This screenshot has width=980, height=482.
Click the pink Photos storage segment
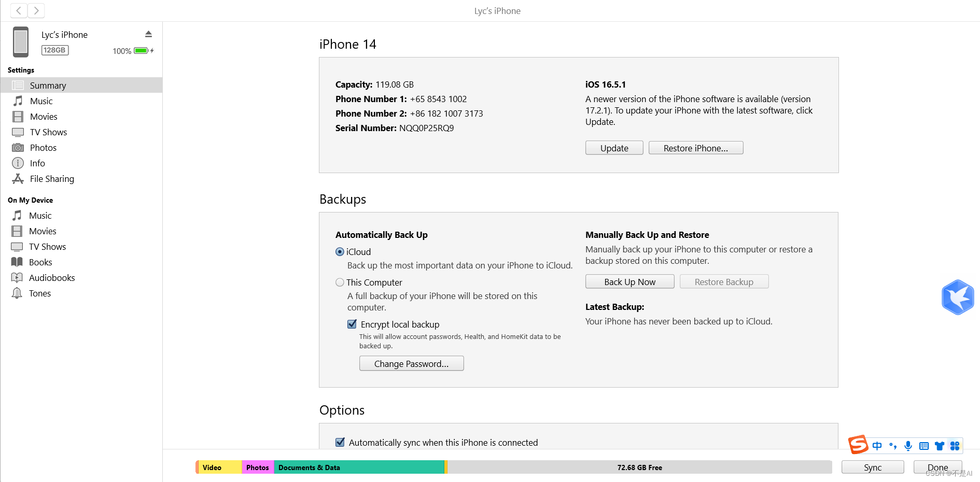(258, 467)
